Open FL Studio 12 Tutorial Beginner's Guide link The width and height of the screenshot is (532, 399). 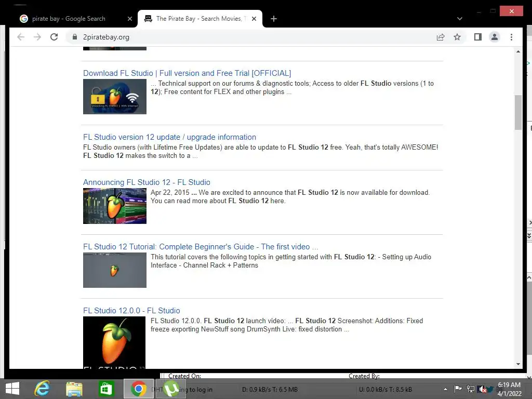coord(201,247)
